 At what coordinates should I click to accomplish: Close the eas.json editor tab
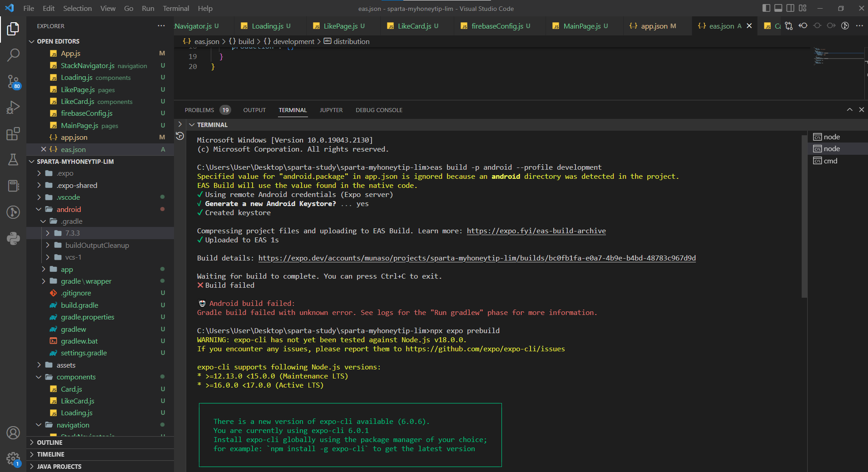[x=749, y=26]
